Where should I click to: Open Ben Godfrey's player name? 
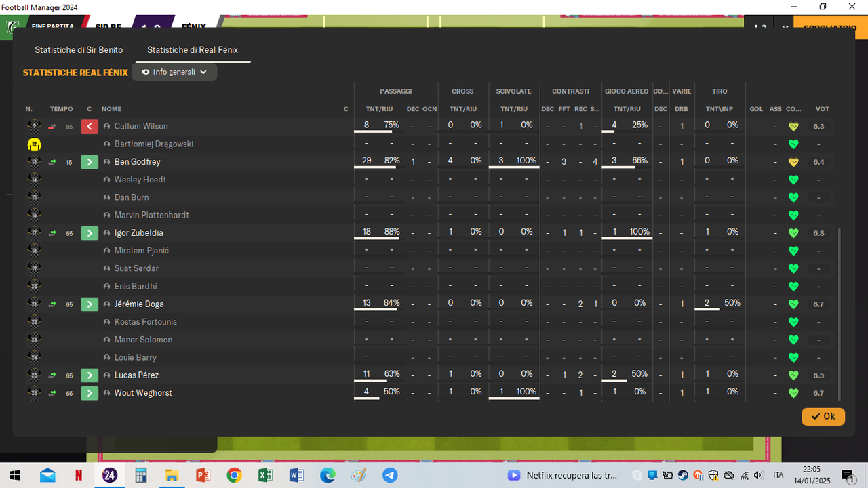tap(137, 162)
